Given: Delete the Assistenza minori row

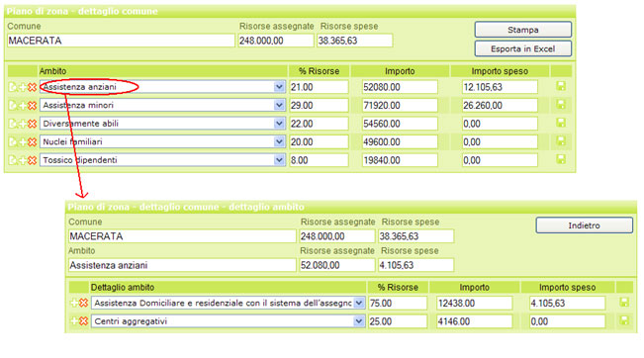Looking at the screenshot, I should (32, 106).
